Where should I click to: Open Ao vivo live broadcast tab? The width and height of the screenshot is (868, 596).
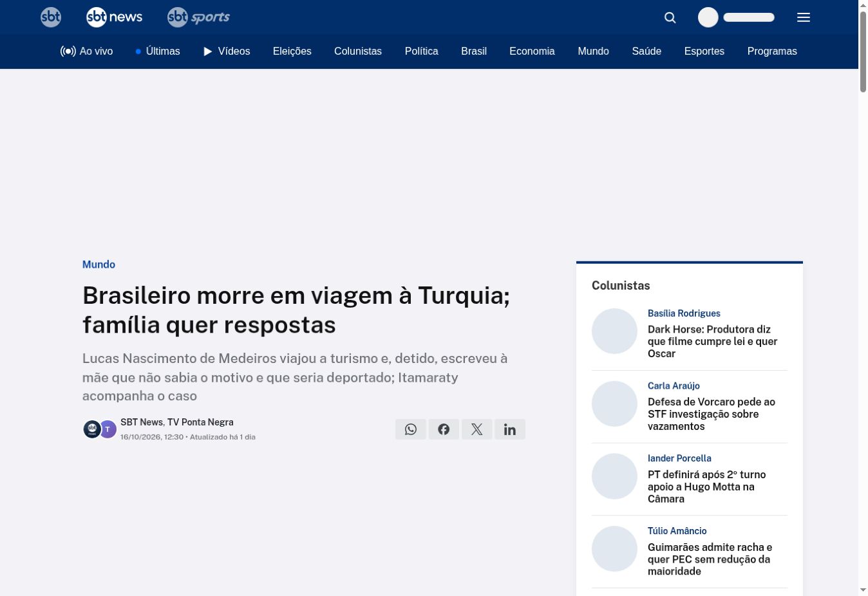[87, 51]
